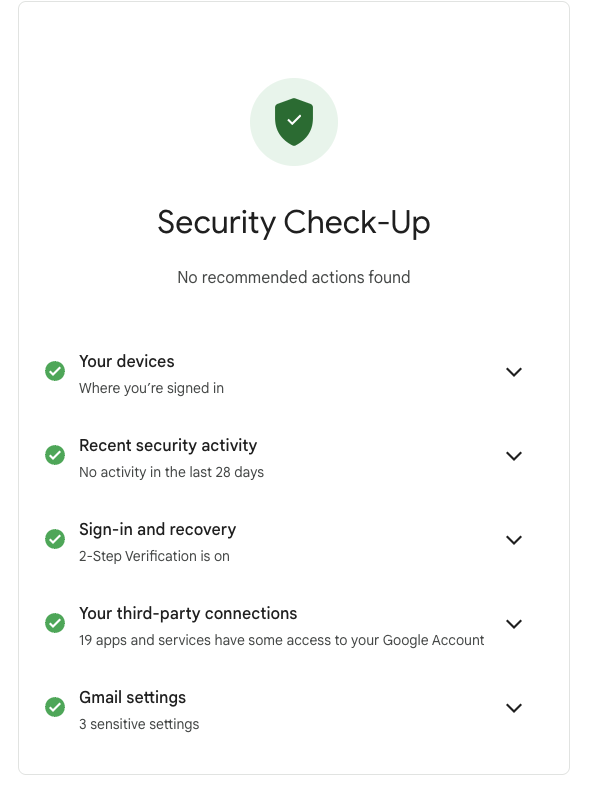Click '19 apps and services' description text

(282, 640)
